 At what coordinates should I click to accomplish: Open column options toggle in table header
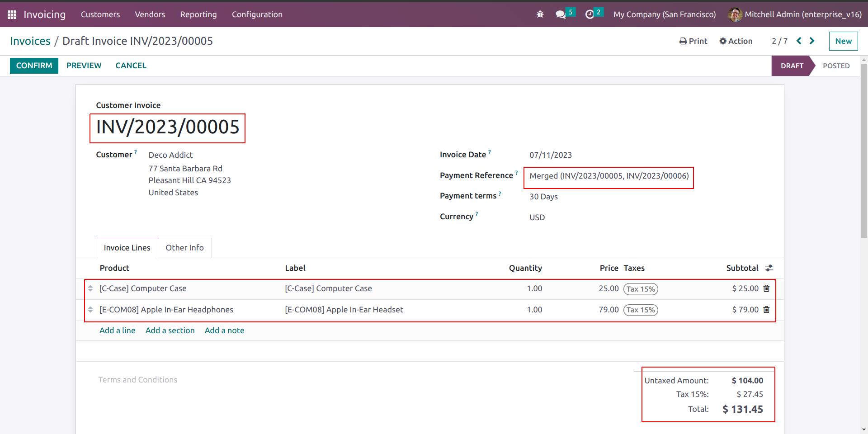click(769, 268)
